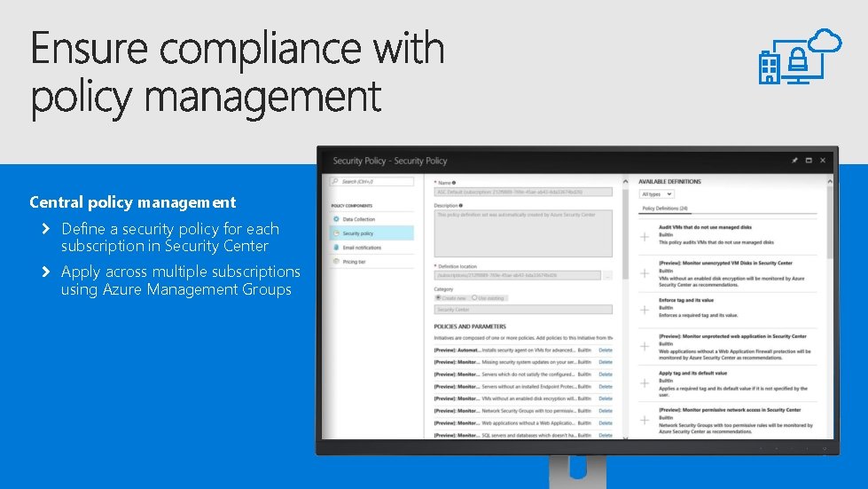Click the Definition location field

point(517,275)
